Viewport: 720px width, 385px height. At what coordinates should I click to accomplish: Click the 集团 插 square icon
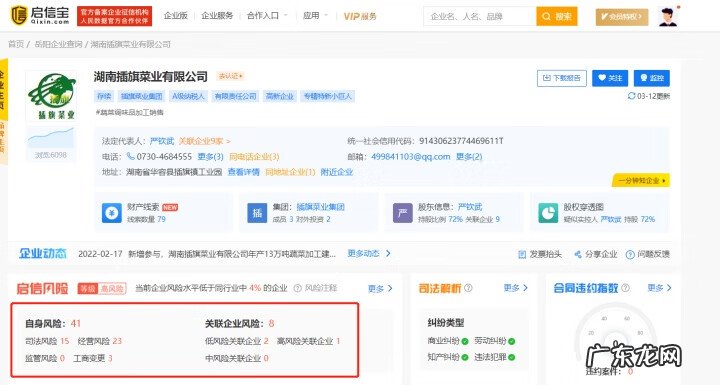point(257,213)
